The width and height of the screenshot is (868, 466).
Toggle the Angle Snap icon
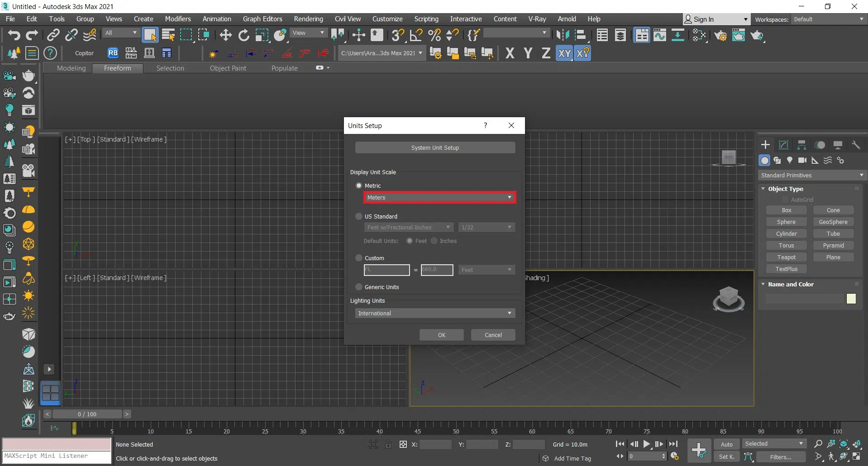[x=416, y=35]
